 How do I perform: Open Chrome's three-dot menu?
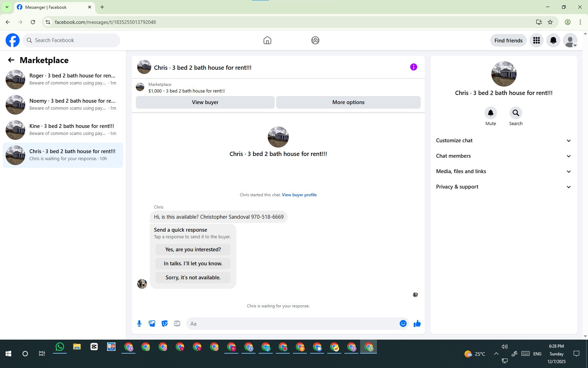(580, 22)
